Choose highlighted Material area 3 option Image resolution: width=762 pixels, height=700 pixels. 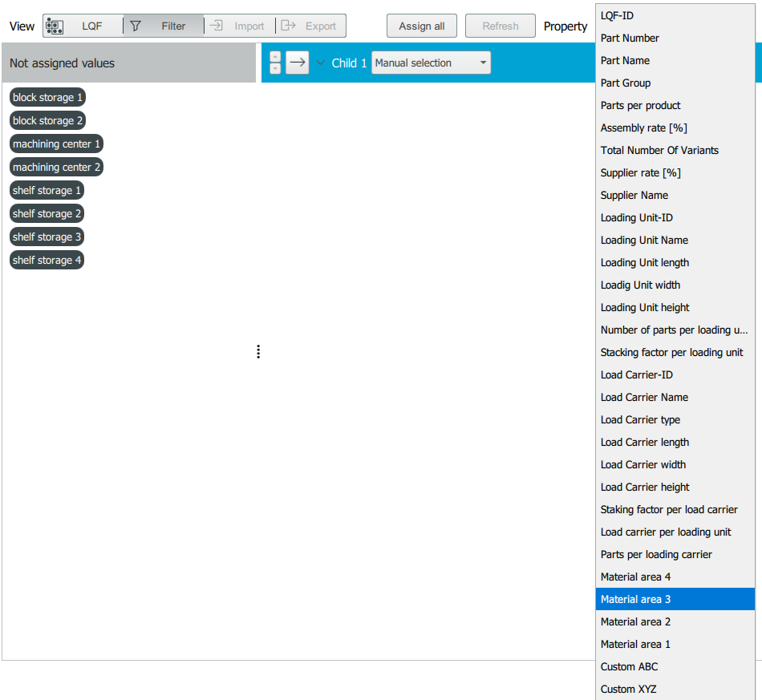(675, 599)
